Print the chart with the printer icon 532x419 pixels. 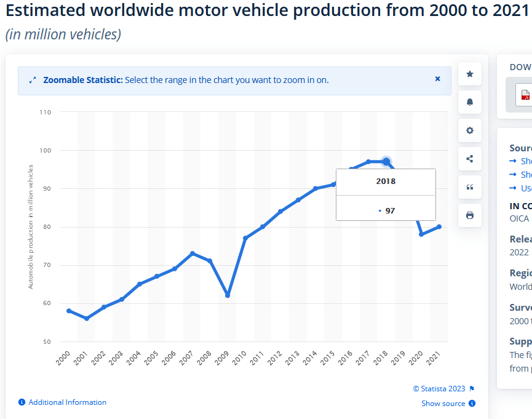tap(469, 215)
